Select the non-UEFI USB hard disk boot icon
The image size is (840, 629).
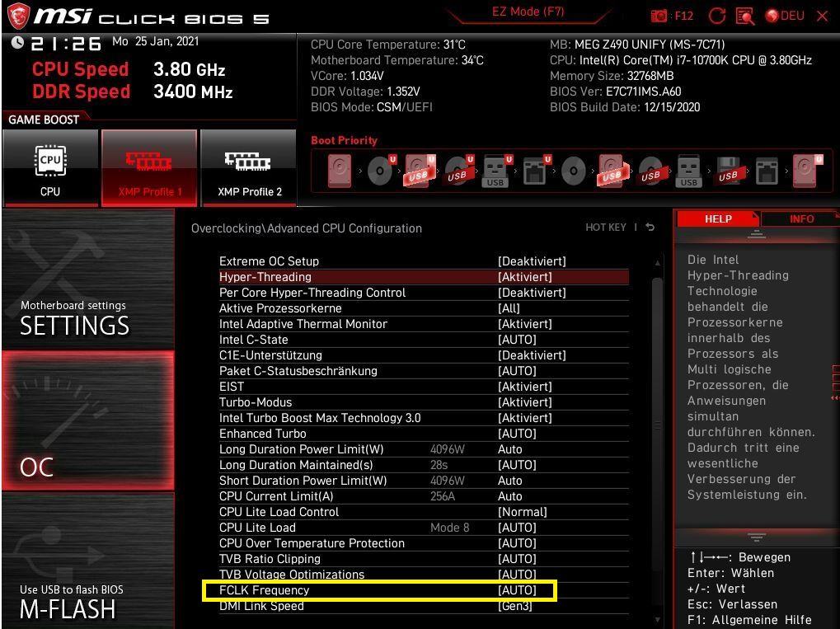coord(612,171)
